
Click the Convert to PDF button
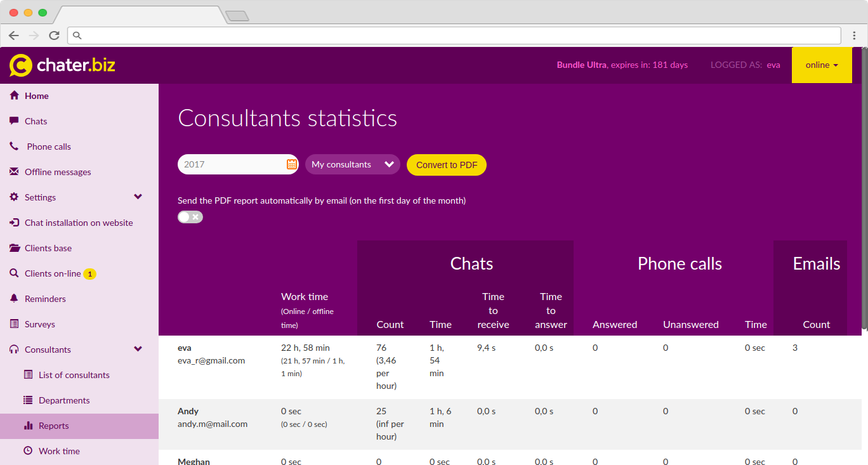pyautogui.click(x=447, y=164)
